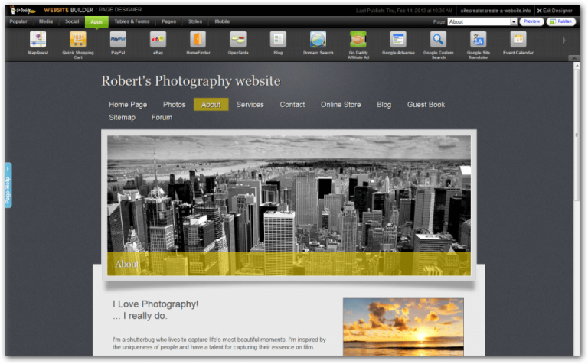The width and height of the screenshot is (588, 364).
Task: Open the Social tab
Action: 72,21
